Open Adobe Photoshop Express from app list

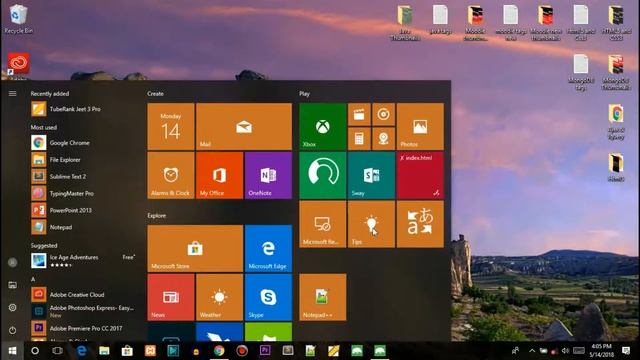click(x=84, y=311)
